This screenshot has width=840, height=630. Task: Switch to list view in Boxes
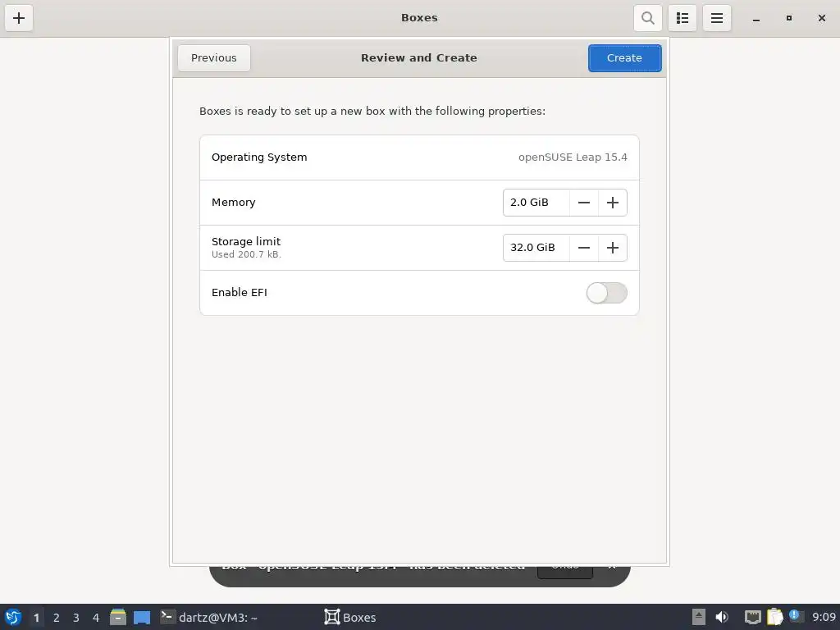pos(682,18)
